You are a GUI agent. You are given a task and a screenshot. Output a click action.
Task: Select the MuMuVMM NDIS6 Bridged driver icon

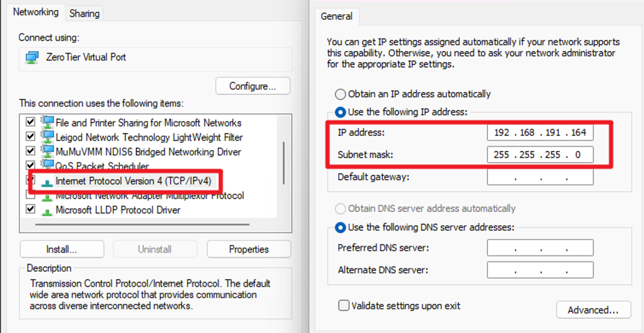(48, 152)
